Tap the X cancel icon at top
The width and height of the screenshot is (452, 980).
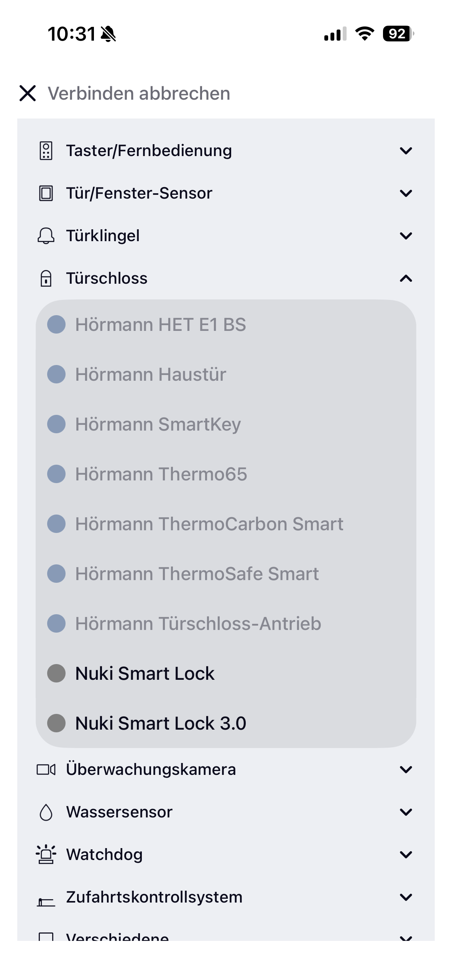click(x=28, y=94)
